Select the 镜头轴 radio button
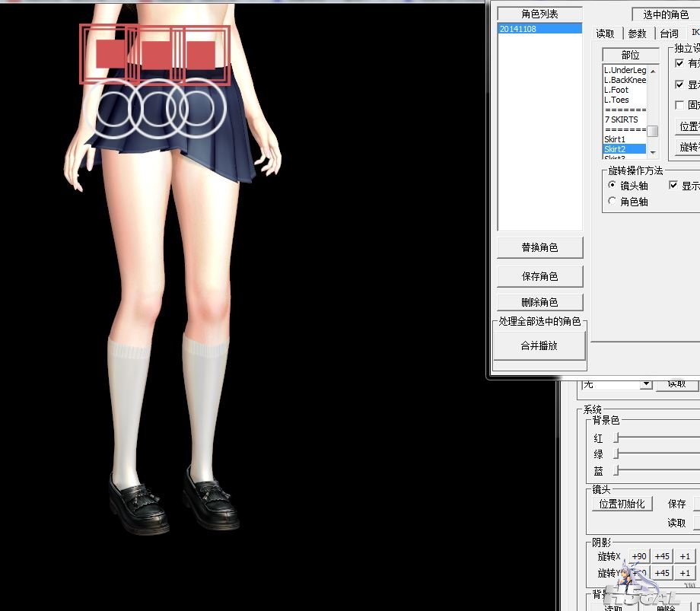This screenshot has width=700, height=611. pyautogui.click(x=612, y=186)
